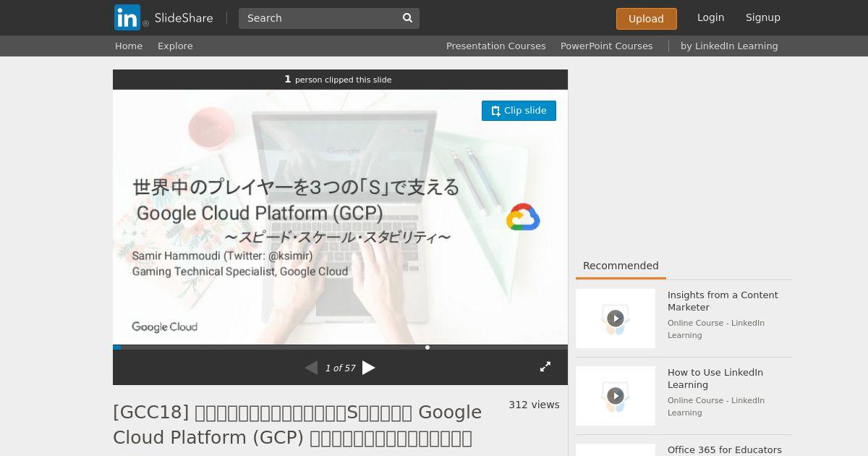Open the Explore menu item
The height and width of the screenshot is (456, 868).
(175, 46)
